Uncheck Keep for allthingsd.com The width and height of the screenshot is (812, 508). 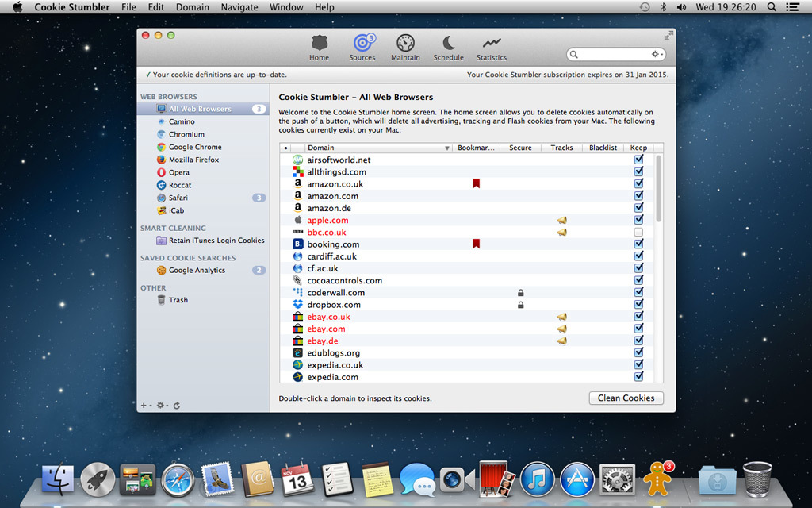(638, 171)
